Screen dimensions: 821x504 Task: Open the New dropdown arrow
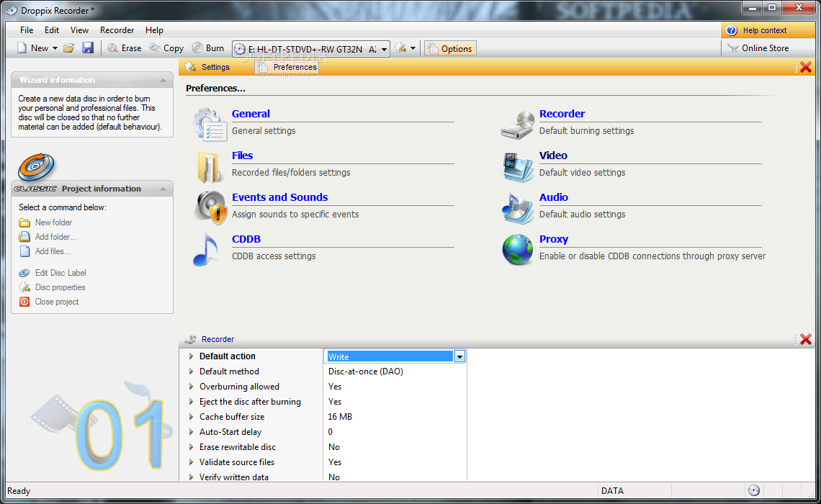tap(55, 48)
